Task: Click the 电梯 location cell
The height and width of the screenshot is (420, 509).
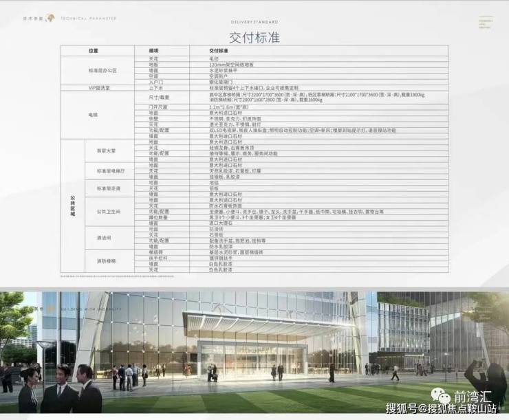Action: coord(93,115)
